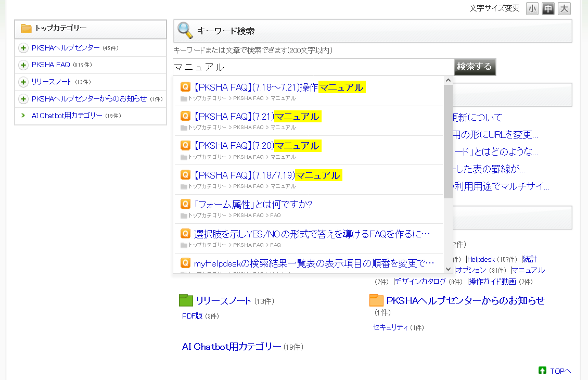Viewport: 588px width, 380px height.
Task: Expand PKSHAヘルプセンター plus icon in sidebar
Action: coord(23,48)
